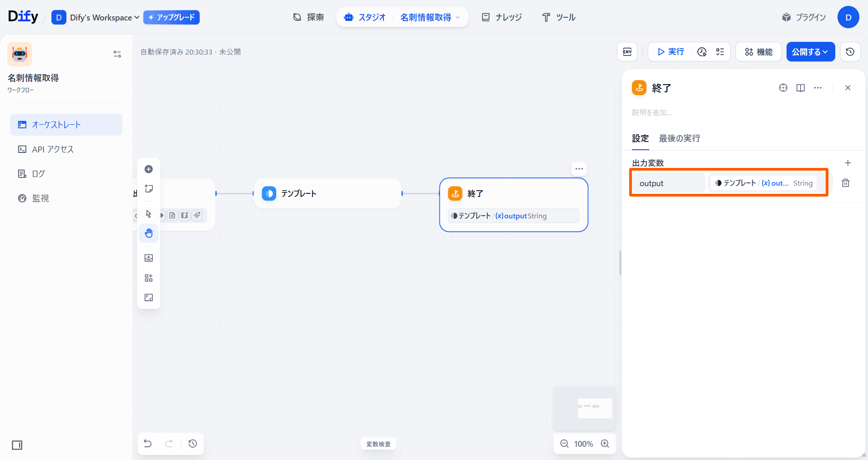Viewport: 868px width, 460px height.
Task: Open the 公開する publish dropdown
Action: click(x=810, y=52)
